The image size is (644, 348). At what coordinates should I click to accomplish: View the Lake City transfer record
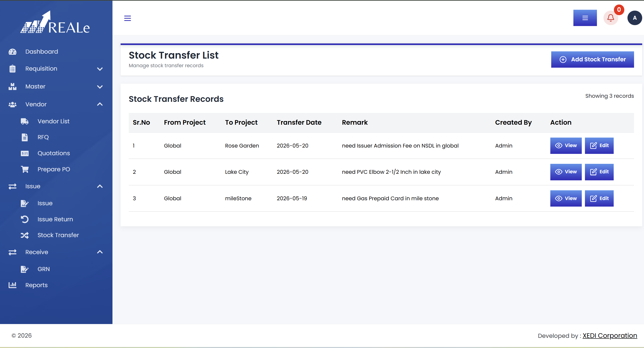coord(566,172)
